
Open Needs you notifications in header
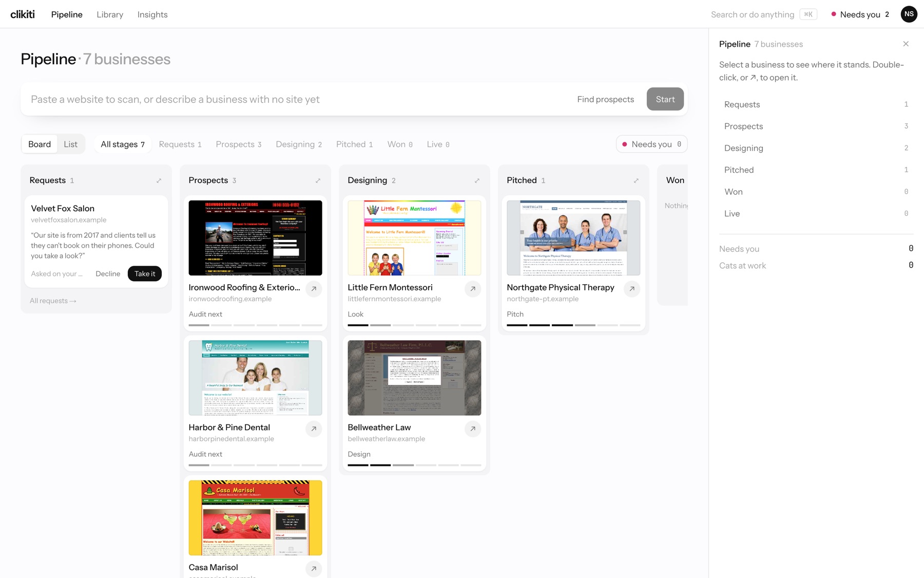pyautogui.click(x=860, y=14)
